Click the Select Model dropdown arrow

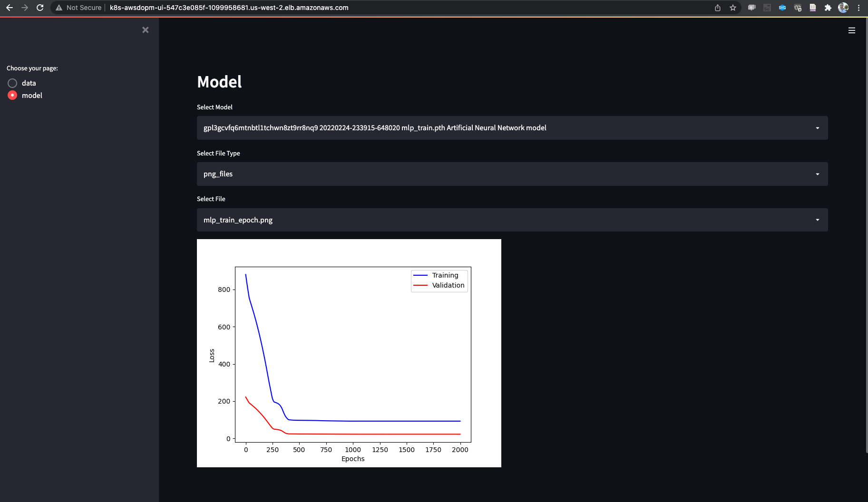click(818, 128)
